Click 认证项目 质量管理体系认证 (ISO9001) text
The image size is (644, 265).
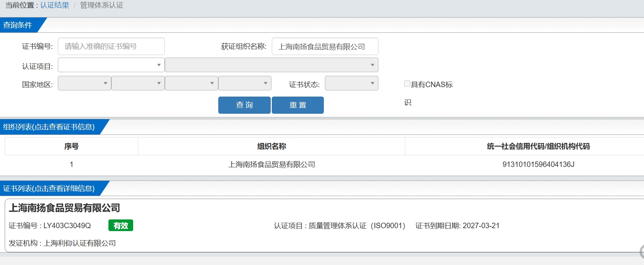point(339,226)
